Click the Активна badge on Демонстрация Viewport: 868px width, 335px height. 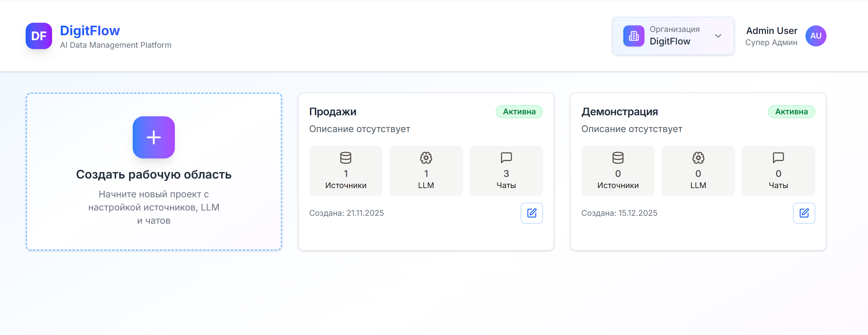coord(791,112)
